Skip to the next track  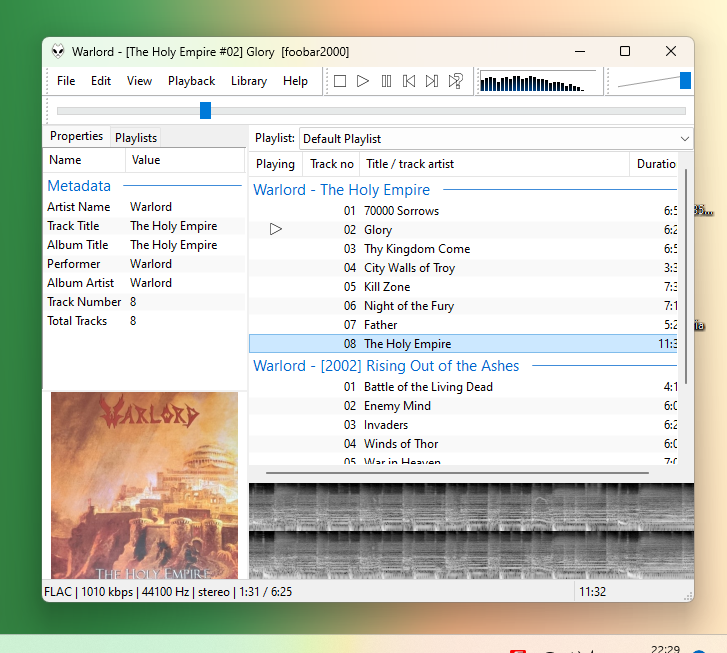432,81
